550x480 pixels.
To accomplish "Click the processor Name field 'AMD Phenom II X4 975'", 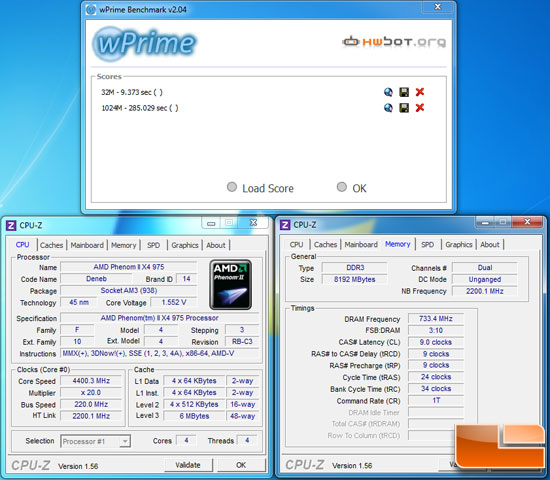I will coord(128,267).
